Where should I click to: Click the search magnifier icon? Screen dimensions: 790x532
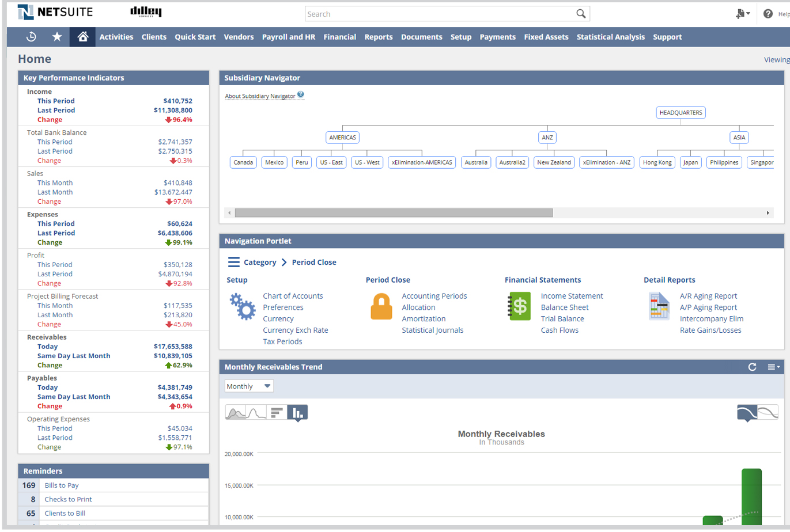click(581, 14)
